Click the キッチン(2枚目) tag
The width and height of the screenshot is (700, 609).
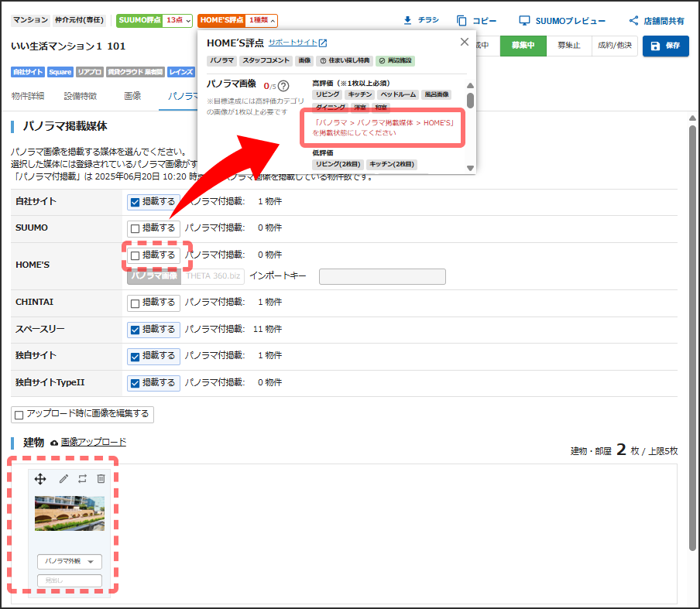(392, 164)
